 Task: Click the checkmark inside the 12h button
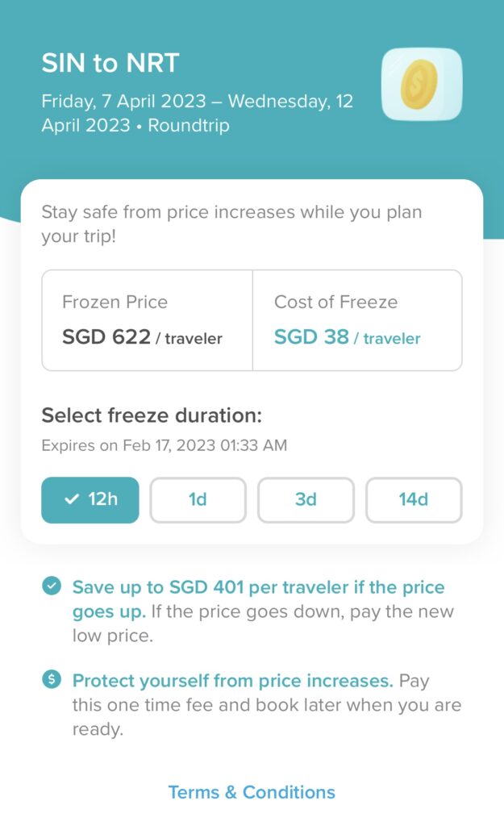70,500
